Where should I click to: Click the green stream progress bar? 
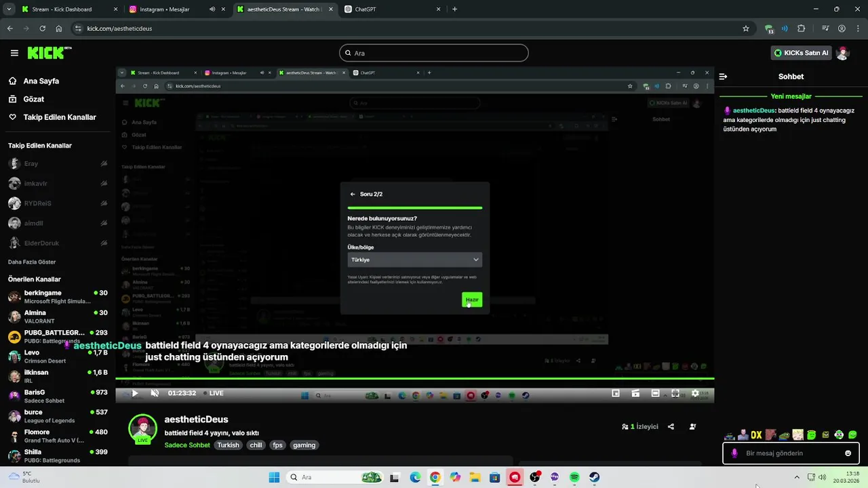(414, 379)
